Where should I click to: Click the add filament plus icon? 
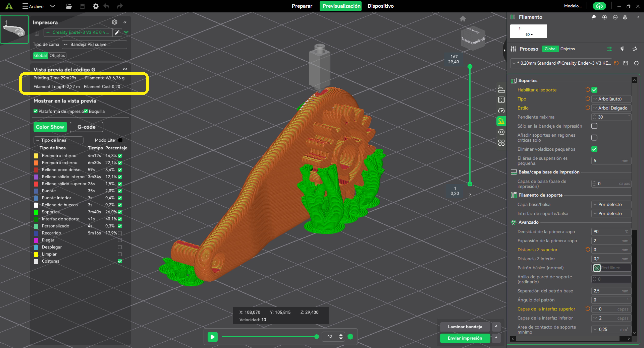[605, 17]
